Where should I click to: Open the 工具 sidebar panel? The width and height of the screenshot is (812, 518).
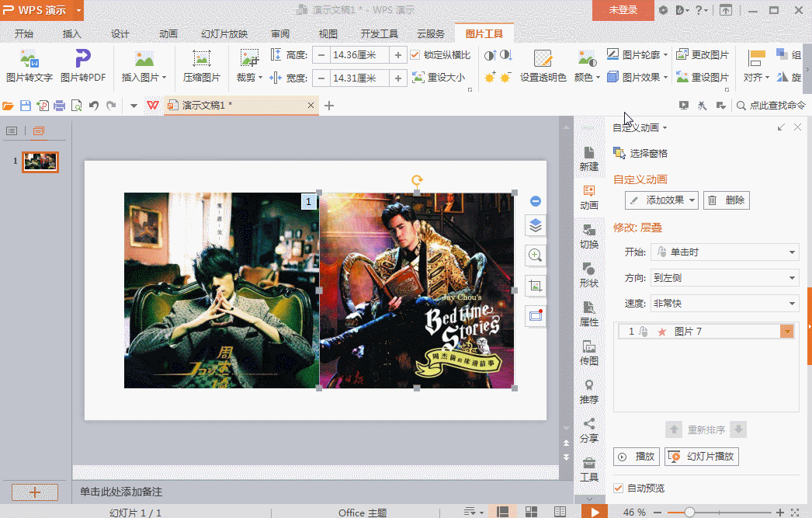(x=588, y=470)
